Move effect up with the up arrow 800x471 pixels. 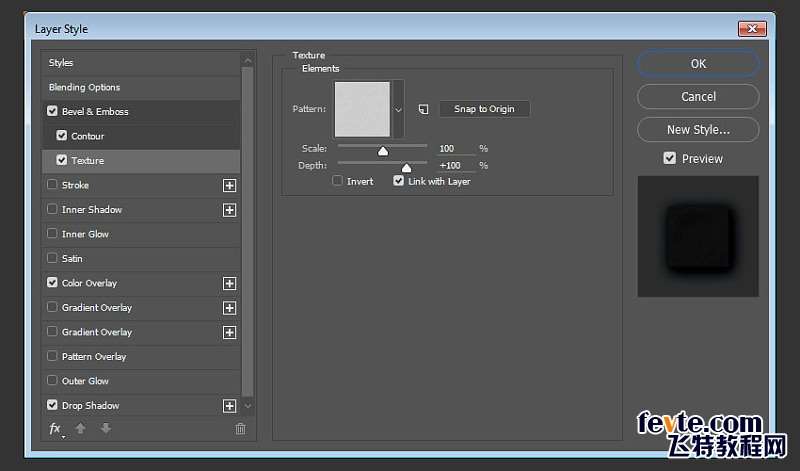click(x=80, y=429)
